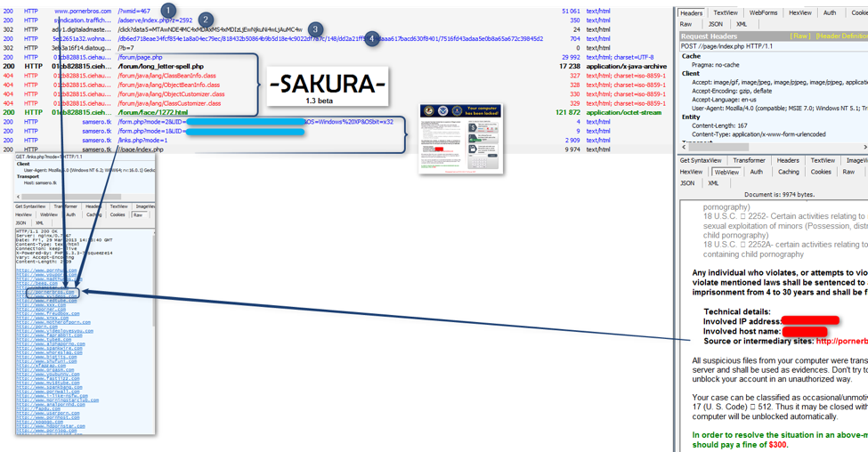This screenshot has height=452, width=868.
Task: Click the red source site link in the WebView
Action: point(841,342)
